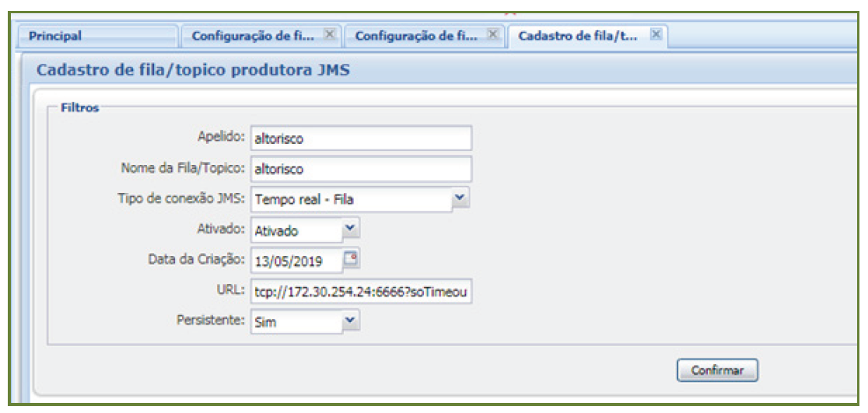Click into the Apelido text field
This screenshot has height=413, width=868.
tap(360, 138)
